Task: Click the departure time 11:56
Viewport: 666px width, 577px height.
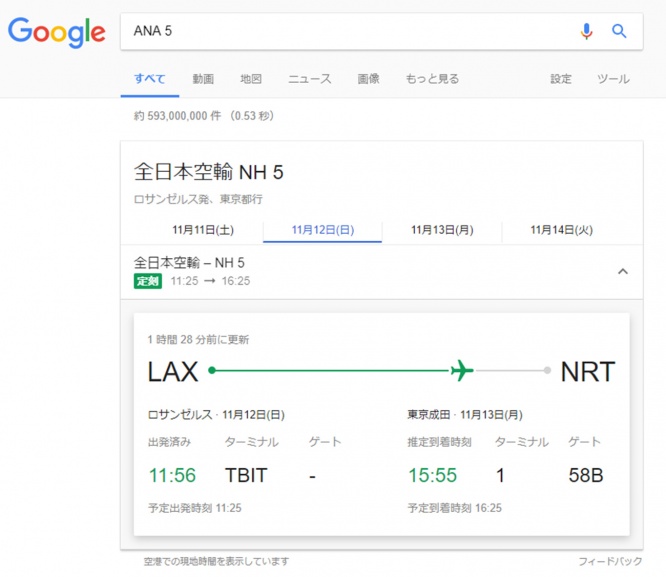Action: (172, 475)
